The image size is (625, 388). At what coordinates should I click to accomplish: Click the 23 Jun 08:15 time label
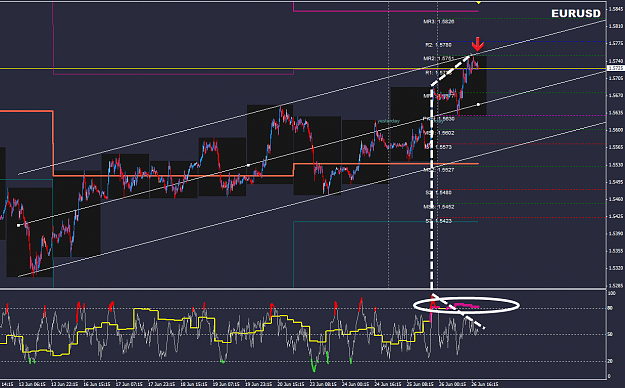(x=323, y=384)
